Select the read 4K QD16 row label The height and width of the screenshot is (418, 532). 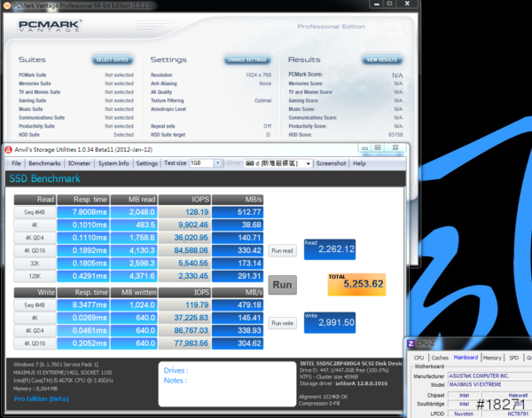click(35, 250)
